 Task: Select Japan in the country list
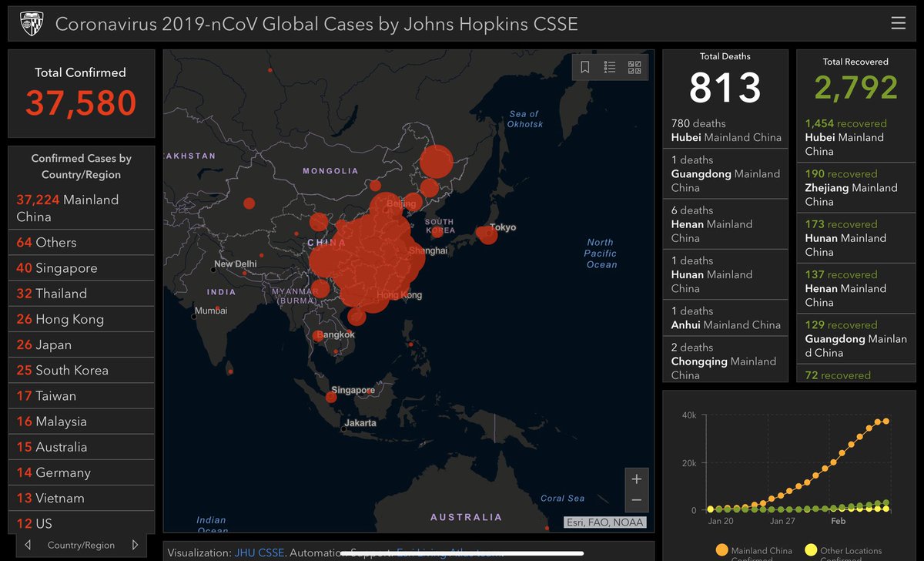click(82, 344)
